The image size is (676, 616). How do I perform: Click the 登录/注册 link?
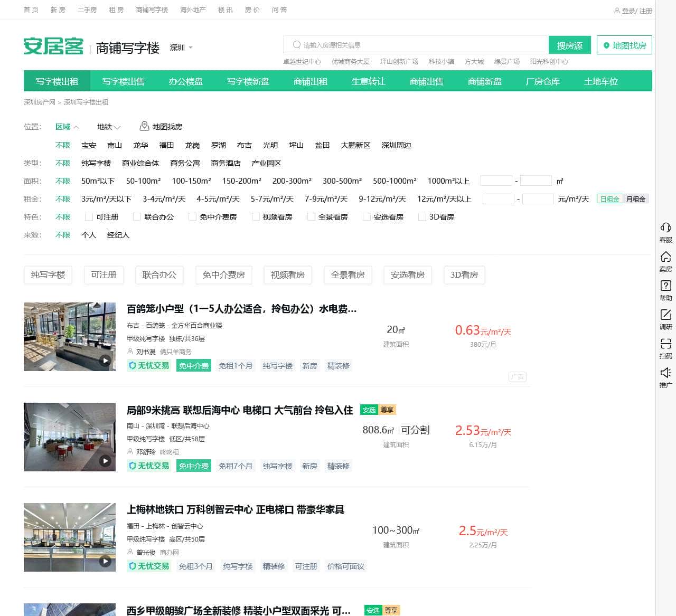point(637,11)
